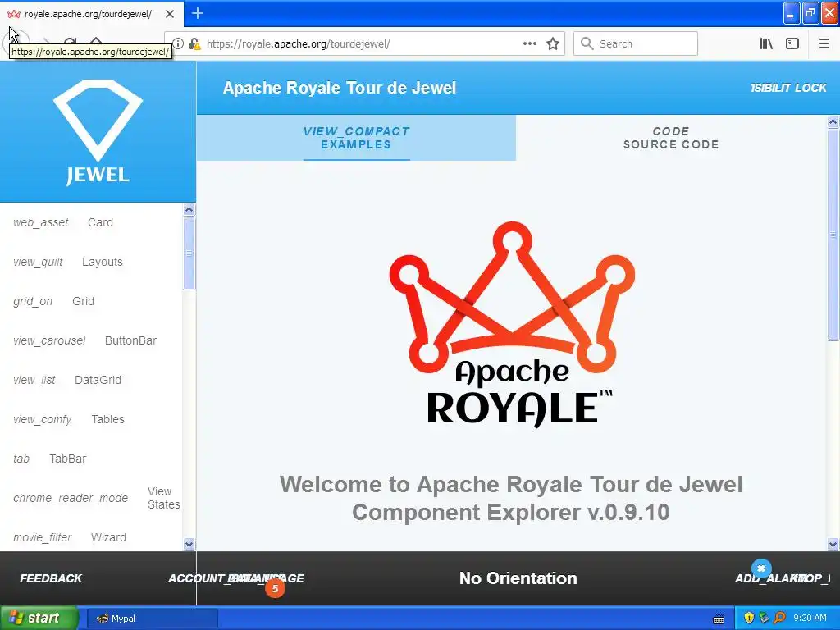Click the magnifier tray icon

(x=780, y=619)
